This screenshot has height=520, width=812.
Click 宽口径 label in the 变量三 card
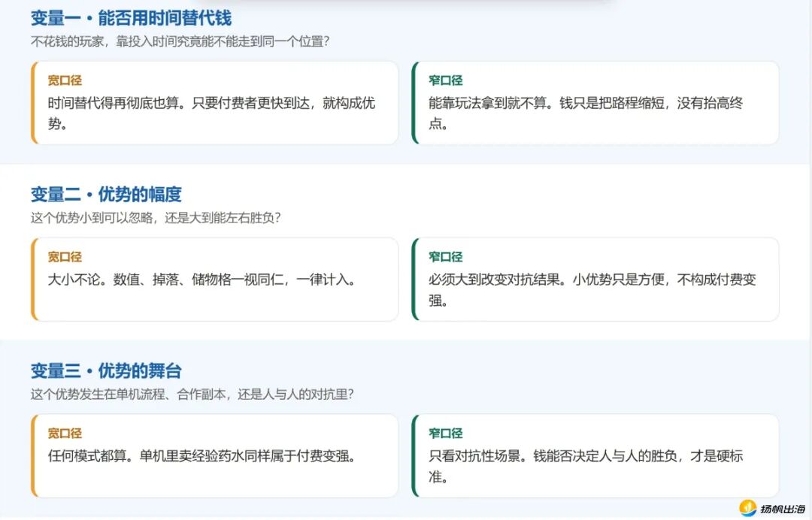65,433
